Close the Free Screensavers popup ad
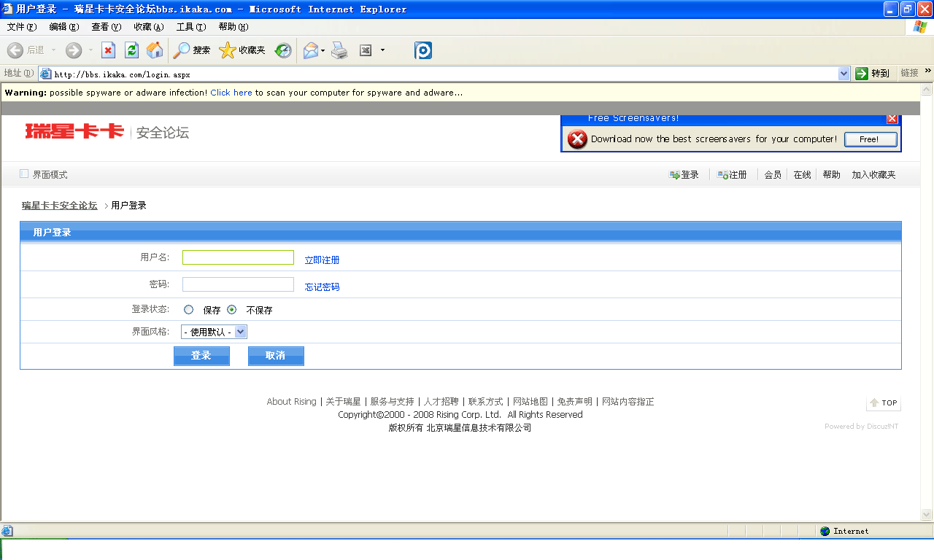This screenshot has height=560, width=934. pyautogui.click(x=892, y=118)
